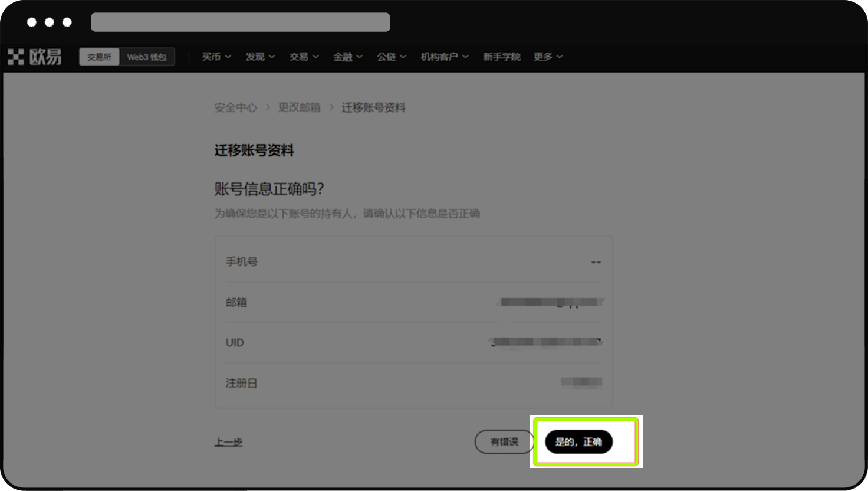Click 上一步 to go back
The width and height of the screenshot is (868, 491).
coord(228,442)
